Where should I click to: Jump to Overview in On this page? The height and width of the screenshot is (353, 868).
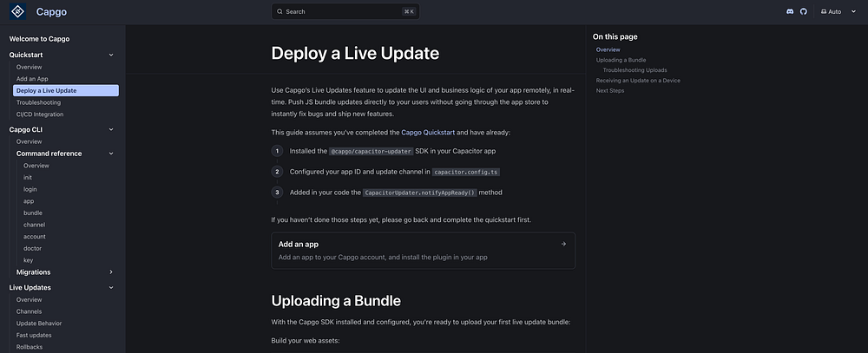(x=608, y=49)
